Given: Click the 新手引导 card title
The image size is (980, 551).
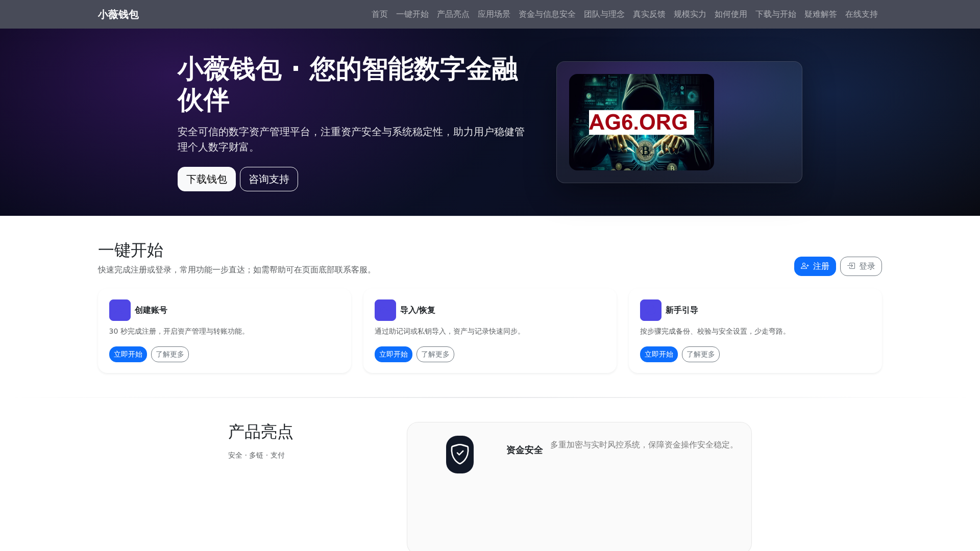Looking at the screenshot, I should tap(682, 310).
